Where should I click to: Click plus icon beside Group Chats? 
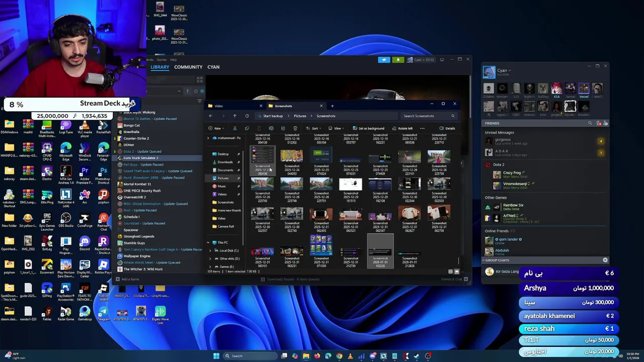click(605, 260)
